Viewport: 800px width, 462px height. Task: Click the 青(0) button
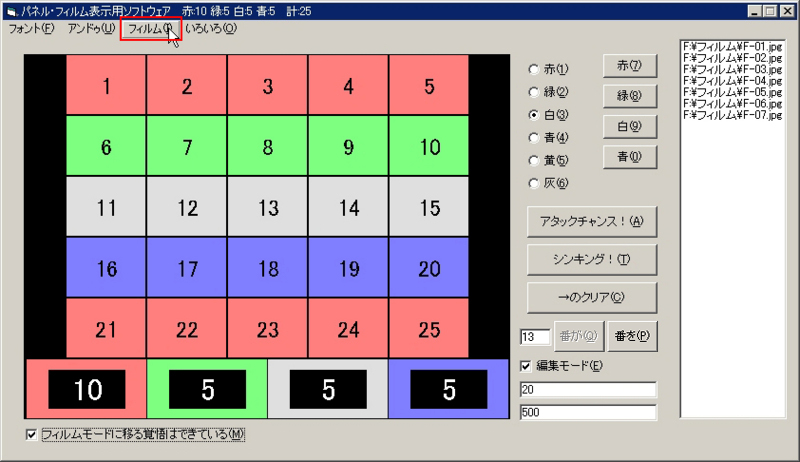pyautogui.click(x=630, y=157)
